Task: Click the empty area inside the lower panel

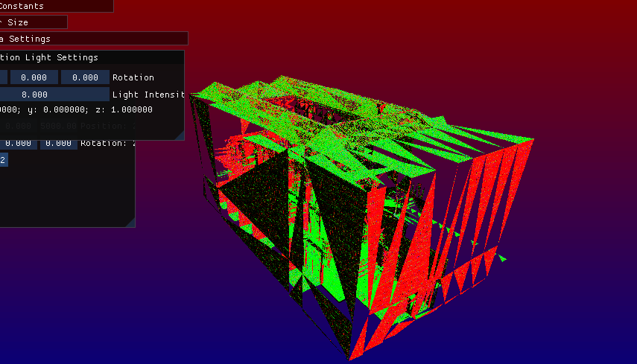Action: click(x=67, y=194)
